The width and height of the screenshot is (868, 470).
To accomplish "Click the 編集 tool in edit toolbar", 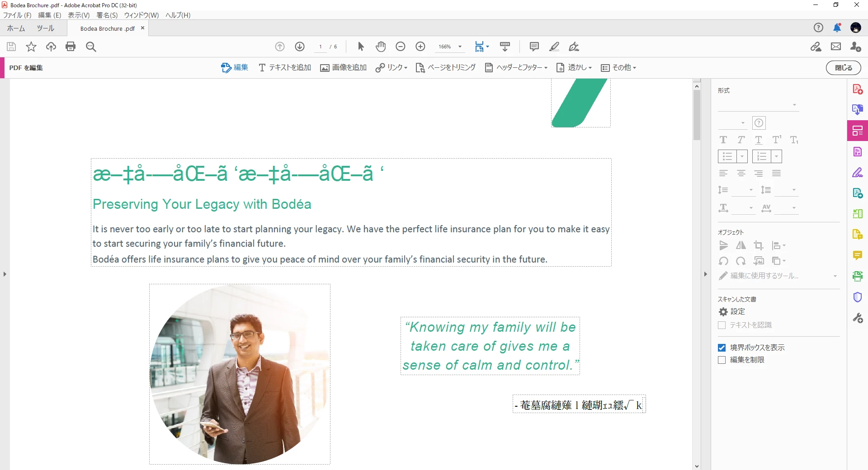I will pyautogui.click(x=235, y=67).
